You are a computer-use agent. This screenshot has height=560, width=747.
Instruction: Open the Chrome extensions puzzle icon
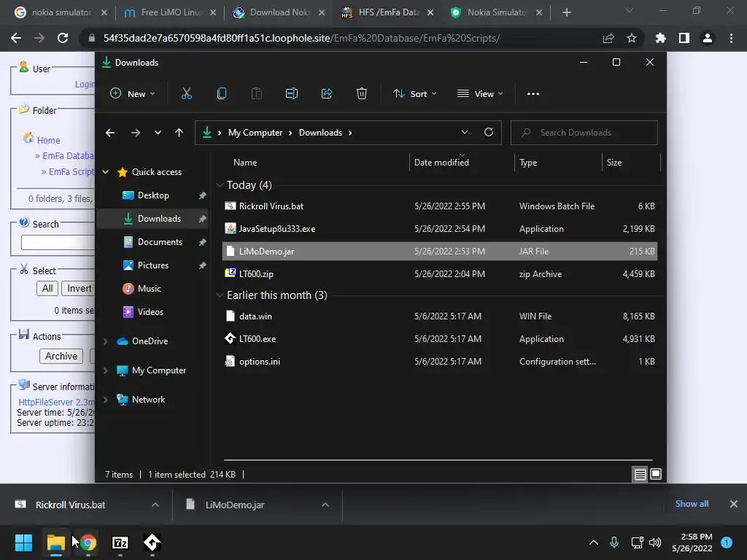[661, 38]
